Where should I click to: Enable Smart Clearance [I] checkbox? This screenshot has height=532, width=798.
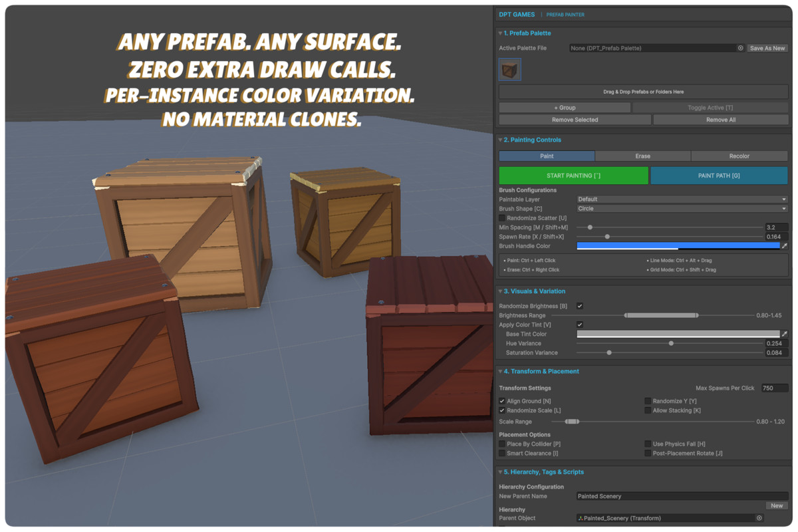point(502,453)
